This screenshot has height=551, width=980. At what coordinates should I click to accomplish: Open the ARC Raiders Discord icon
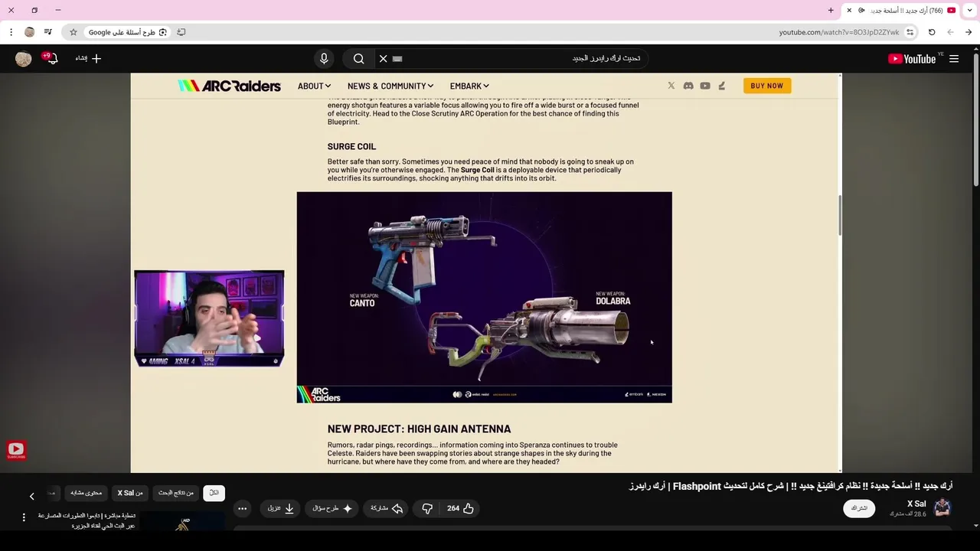coord(688,86)
